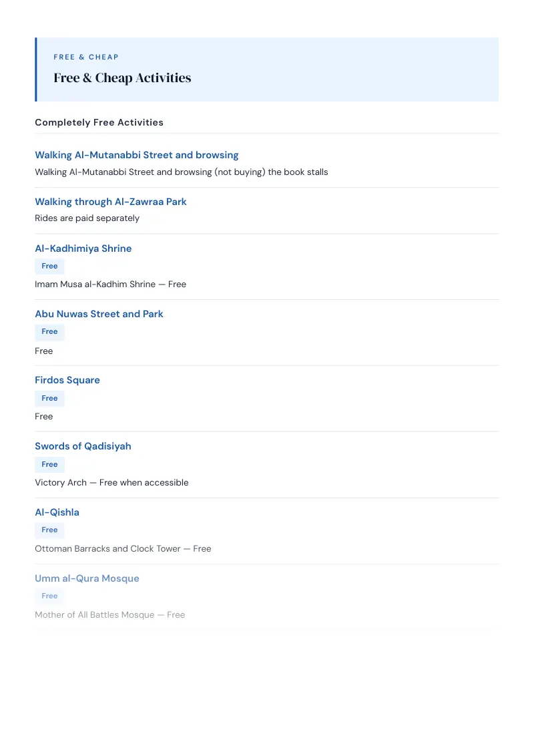Screen dimensions: 534x756
Task: Click Free badge under Firdos Square
Action: pos(49,398)
